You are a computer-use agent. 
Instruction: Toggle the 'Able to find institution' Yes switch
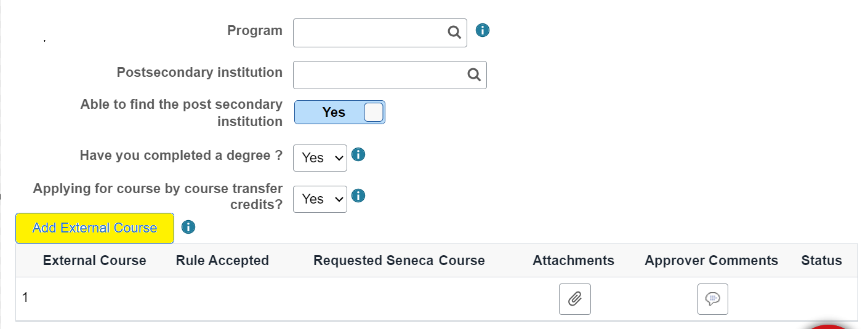340,113
